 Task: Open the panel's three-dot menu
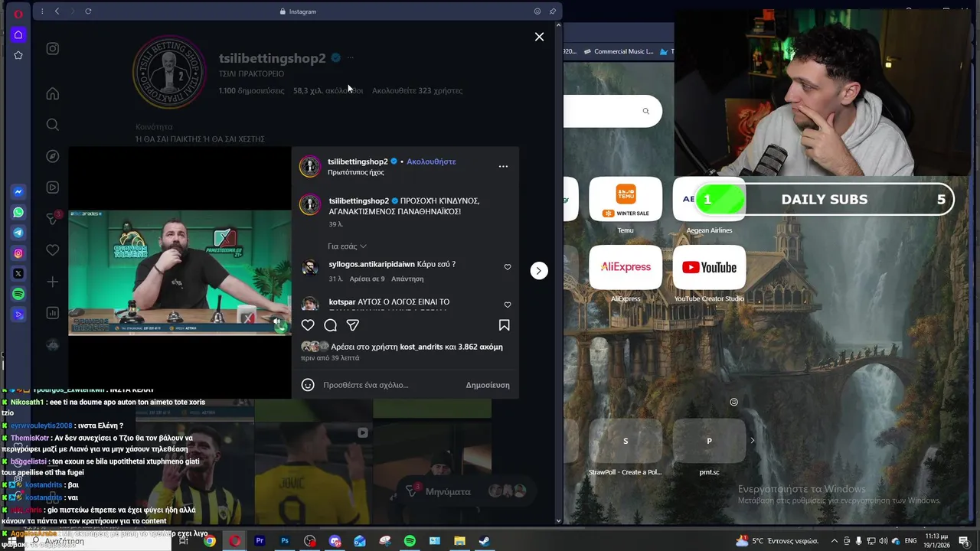[x=42, y=11]
